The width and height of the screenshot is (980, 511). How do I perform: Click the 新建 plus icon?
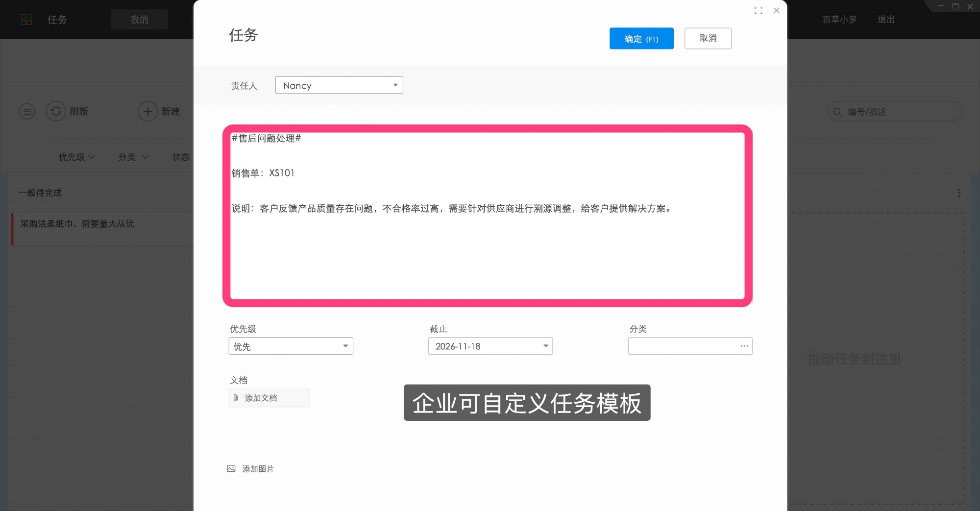(x=147, y=112)
